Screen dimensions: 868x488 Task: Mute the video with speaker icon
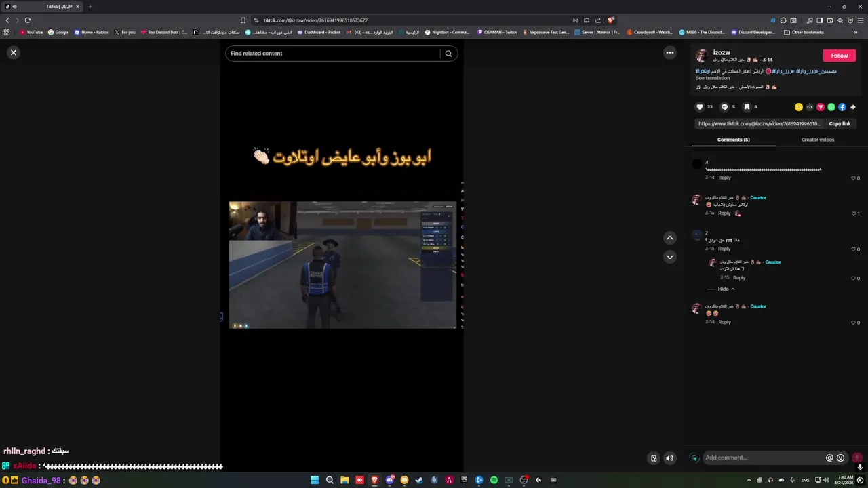669,458
